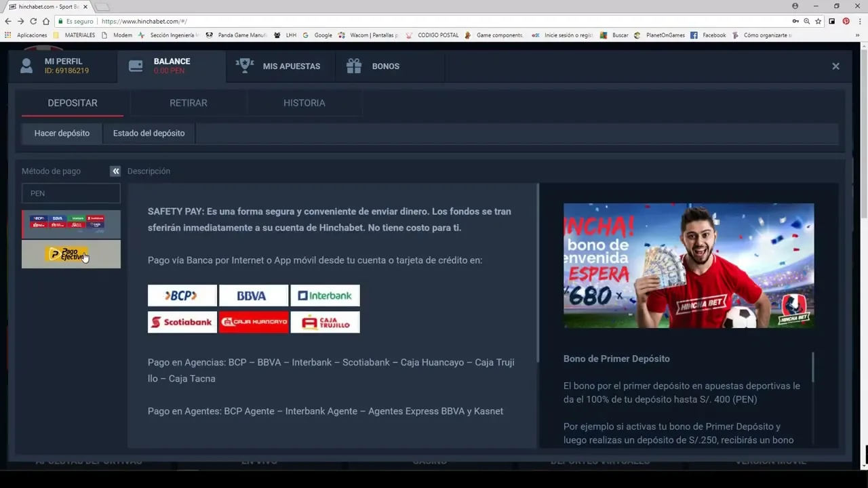Switch to the HISTORIA tab

(304, 103)
